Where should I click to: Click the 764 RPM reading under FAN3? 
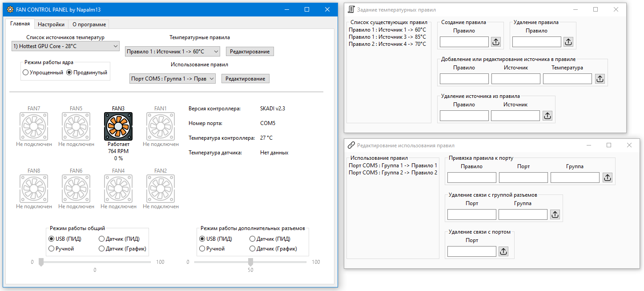pos(118,151)
